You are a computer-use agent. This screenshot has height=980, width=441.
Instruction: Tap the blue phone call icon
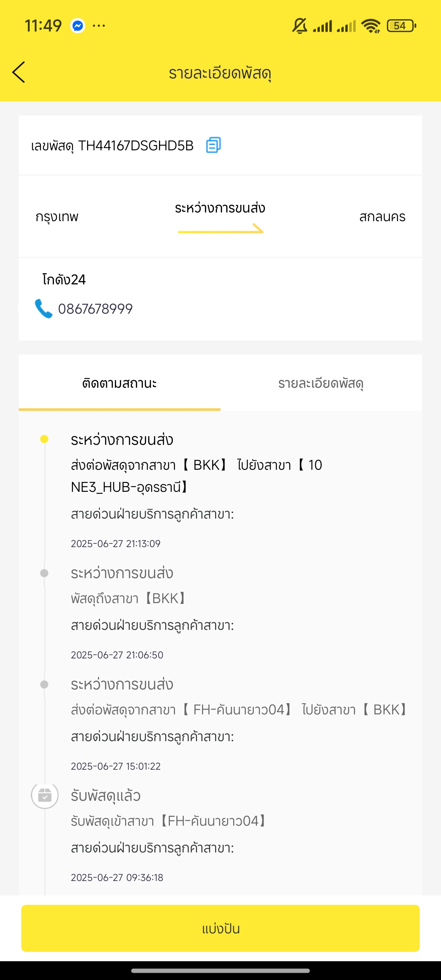coord(43,309)
